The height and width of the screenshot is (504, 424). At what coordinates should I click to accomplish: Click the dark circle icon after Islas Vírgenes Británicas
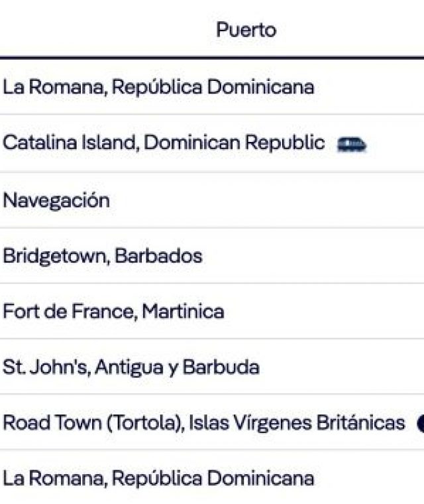click(421, 423)
